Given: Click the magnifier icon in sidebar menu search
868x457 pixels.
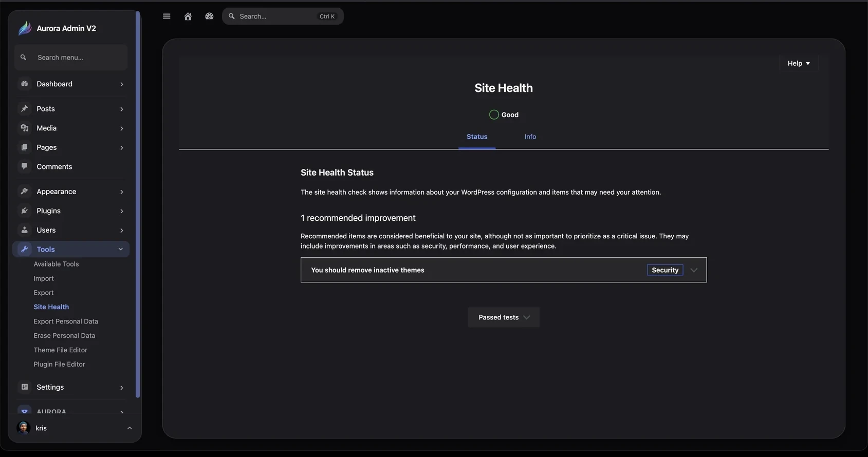Looking at the screenshot, I should [x=23, y=58].
